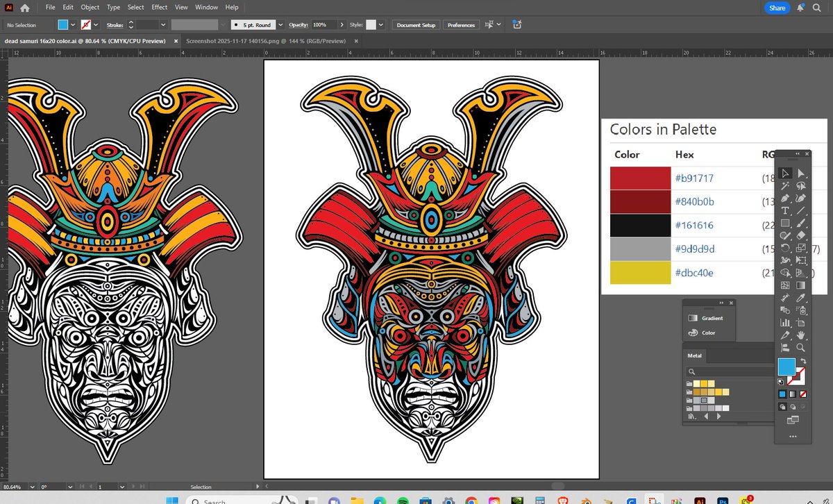Select the Selection tool arrow
This screenshot has width=833, height=504.
pyautogui.click(x=785, y=174)
